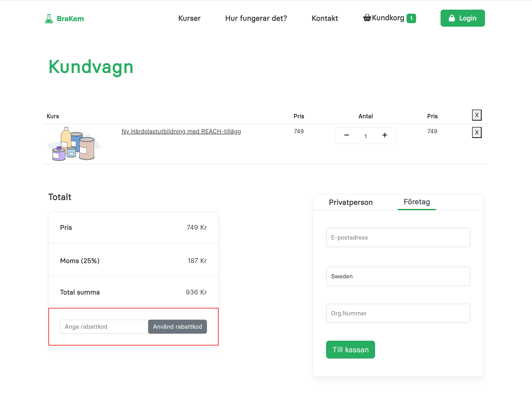Go to the Kontakt page
The image size is (532, 394).
(325, 18)
